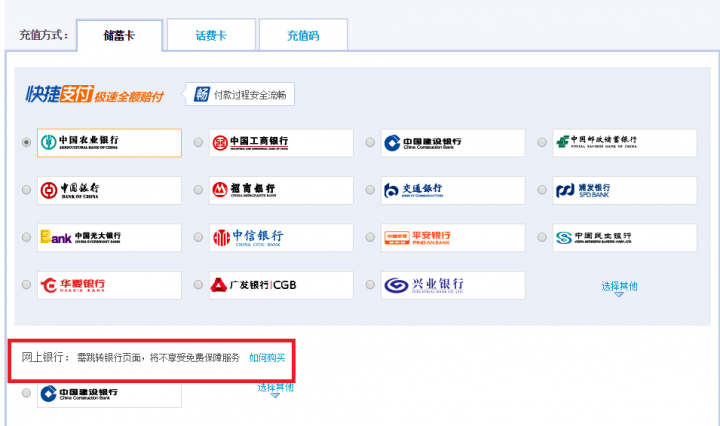720x426 pixels.
Task: Select the 广发银行 CGB radio button
Action: pos(198,285)
